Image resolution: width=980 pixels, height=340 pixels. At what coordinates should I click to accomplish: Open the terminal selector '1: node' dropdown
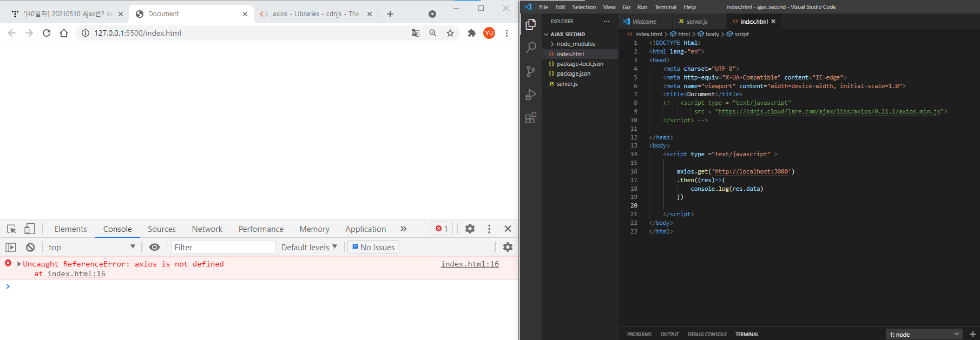tap(925, 334)
